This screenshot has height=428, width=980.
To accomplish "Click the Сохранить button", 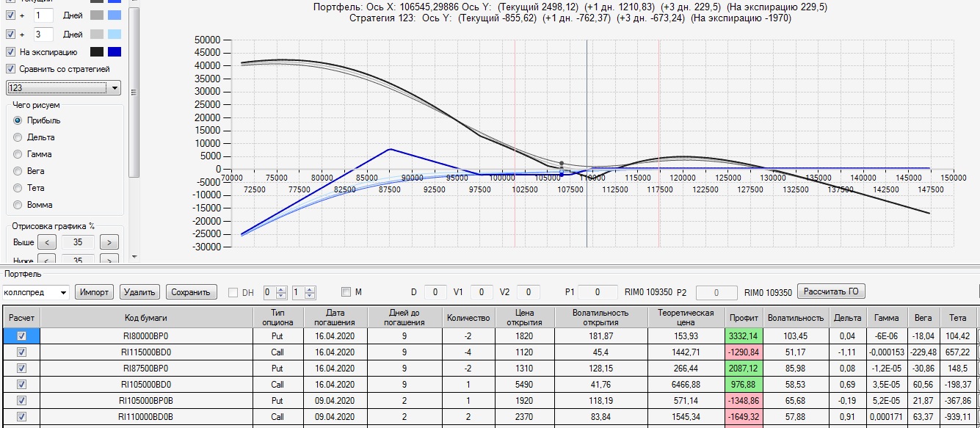I will pos(192,292).
